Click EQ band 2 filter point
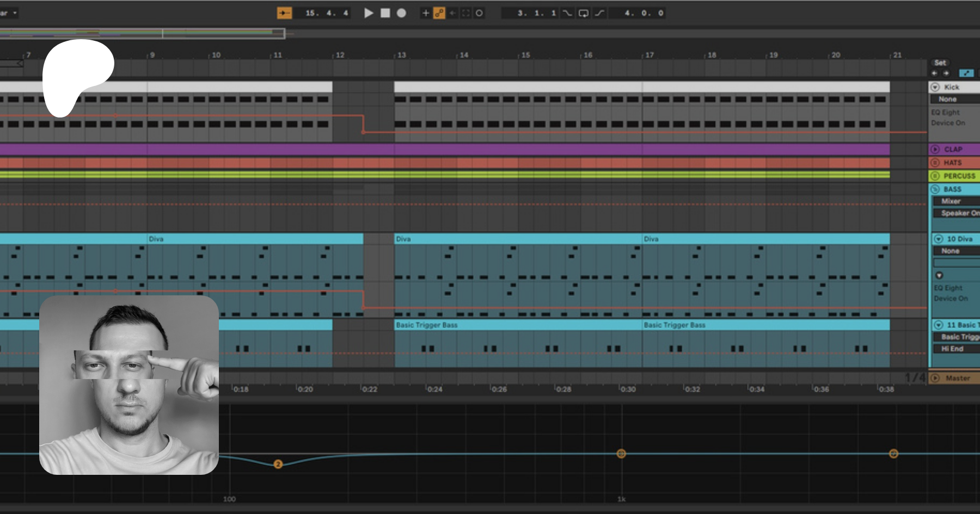 tap(278, 464)
